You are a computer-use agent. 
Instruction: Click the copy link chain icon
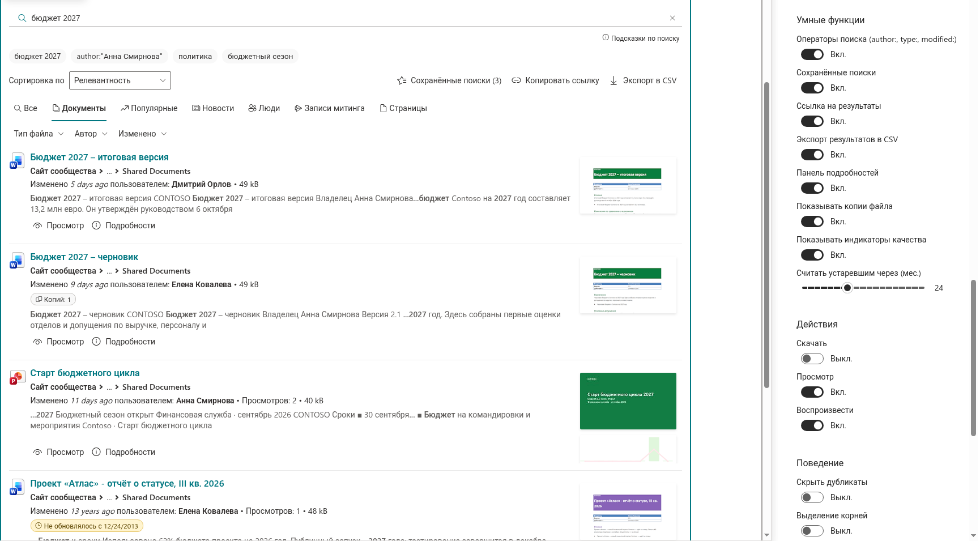pos(516,80)
